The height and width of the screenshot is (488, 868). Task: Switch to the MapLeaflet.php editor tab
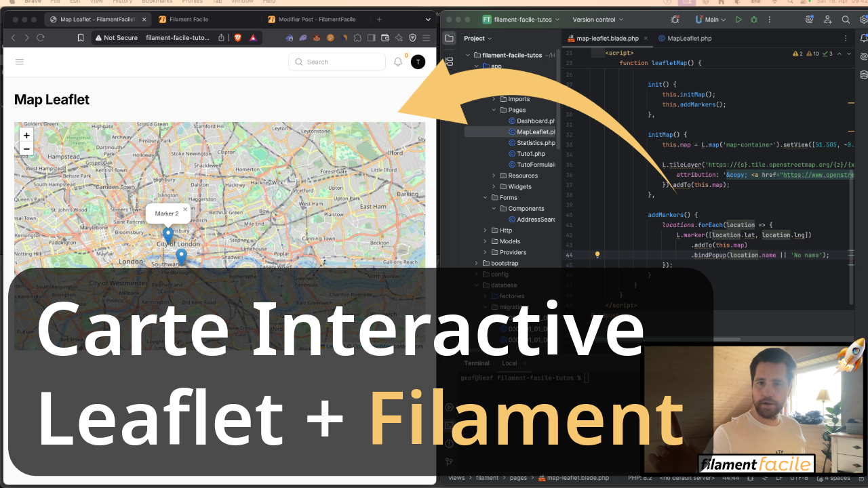pos(688,39)
